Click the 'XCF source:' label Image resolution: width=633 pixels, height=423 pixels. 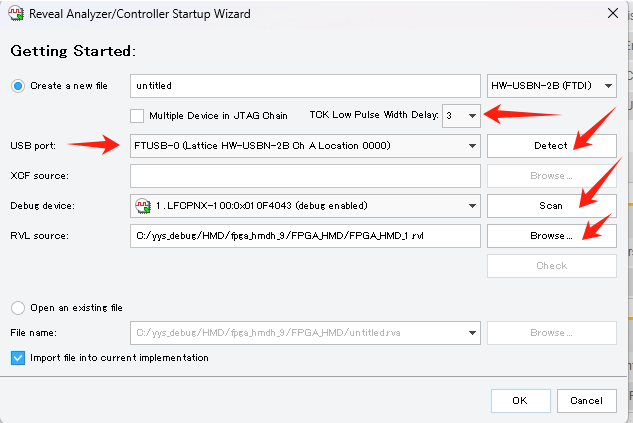(40, 176)
